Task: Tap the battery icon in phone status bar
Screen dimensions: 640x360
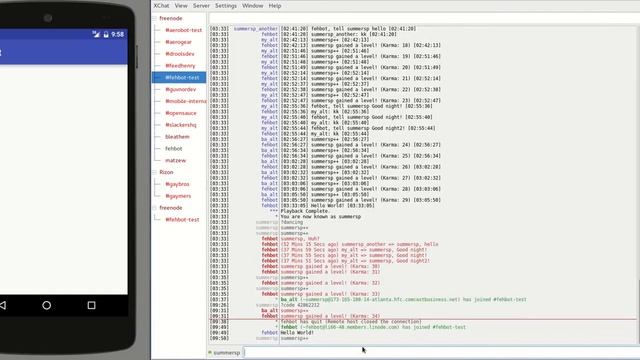Action: (106, 34)
